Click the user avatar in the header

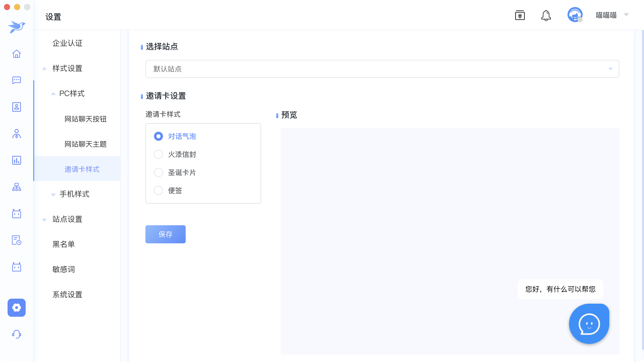[575, 15]
